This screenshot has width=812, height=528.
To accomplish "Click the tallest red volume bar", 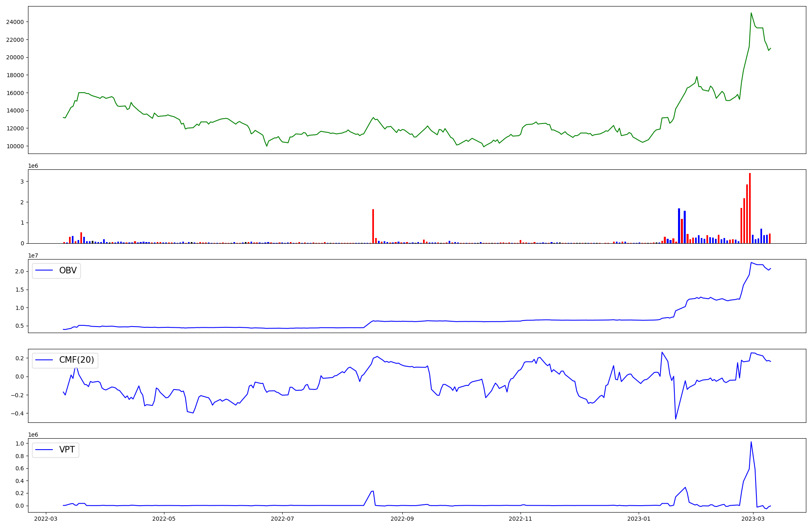I will (x=750, y=207).
